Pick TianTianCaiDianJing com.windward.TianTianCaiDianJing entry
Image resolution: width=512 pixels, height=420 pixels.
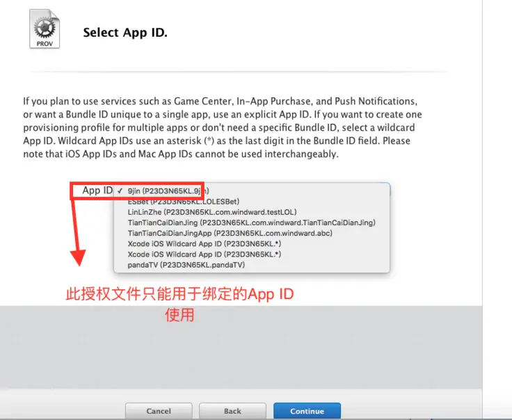tap(252, 223)
